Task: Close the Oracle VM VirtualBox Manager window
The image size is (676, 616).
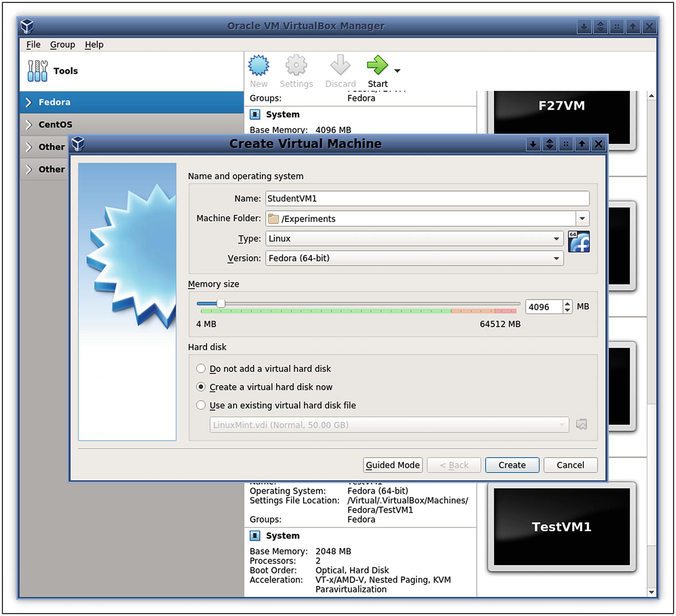Action: coord(649,27)
